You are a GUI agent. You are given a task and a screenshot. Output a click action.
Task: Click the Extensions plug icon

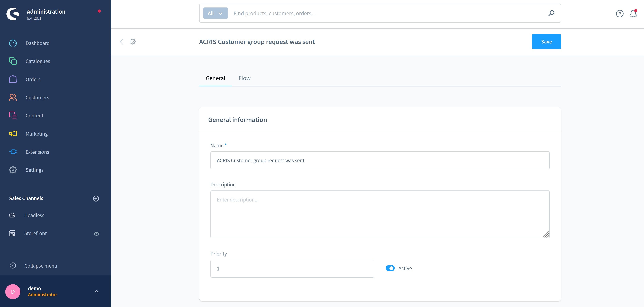tap(13, 152)
